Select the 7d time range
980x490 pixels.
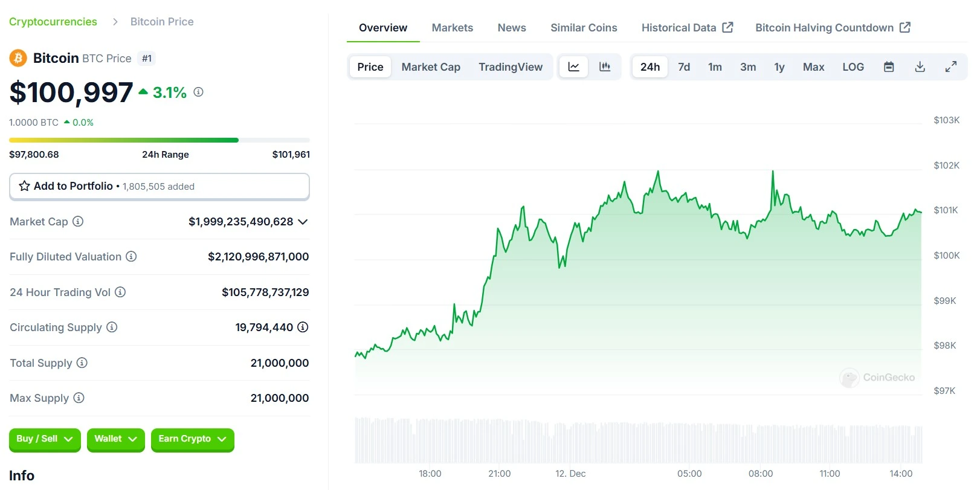coord(684,67)
